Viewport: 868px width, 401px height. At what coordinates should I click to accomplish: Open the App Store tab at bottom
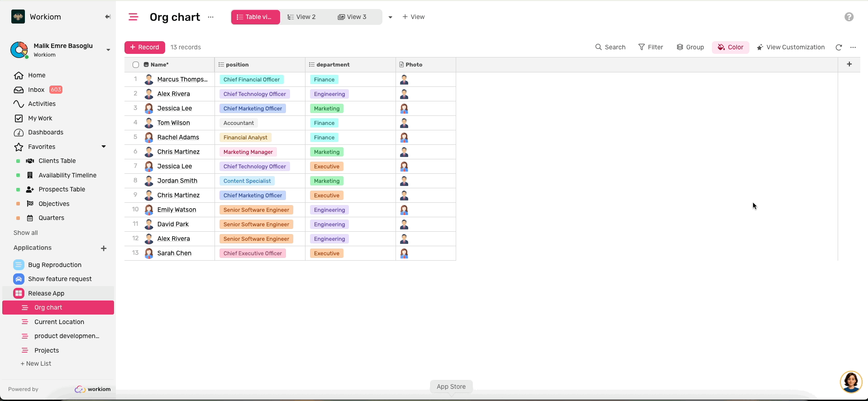click(x=451, y=387)
